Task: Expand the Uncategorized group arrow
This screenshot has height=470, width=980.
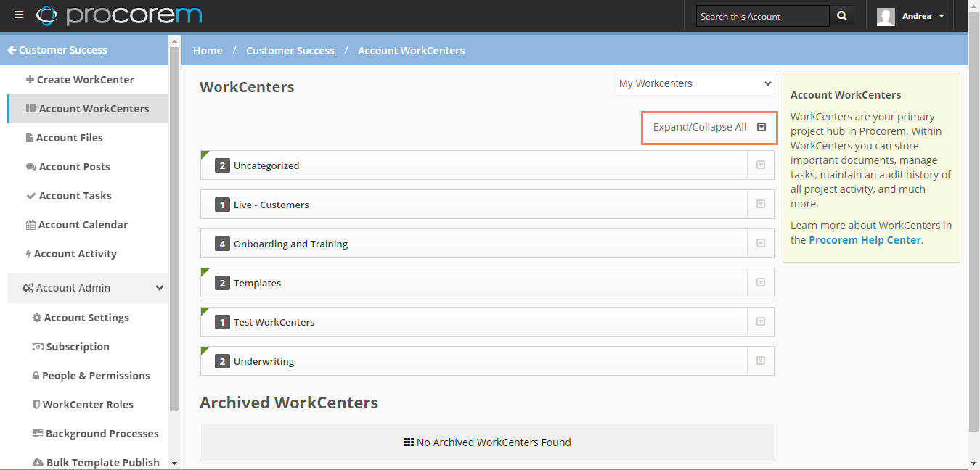Action: [761, 165]
